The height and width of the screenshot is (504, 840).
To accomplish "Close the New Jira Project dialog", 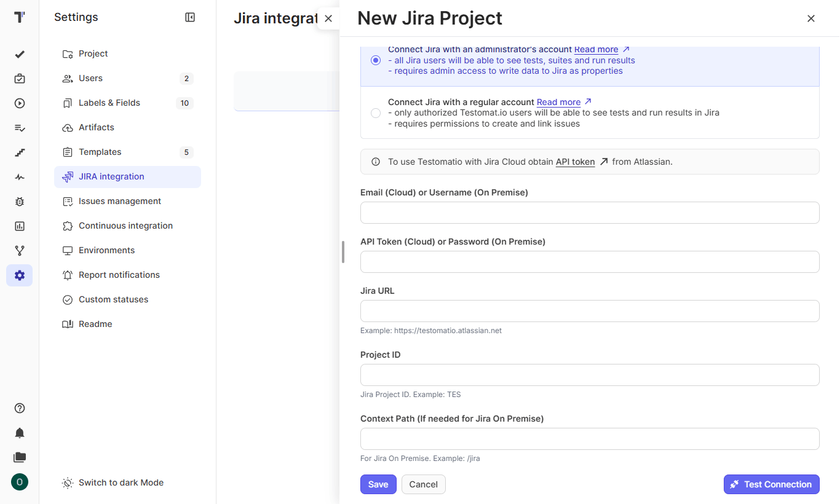I will (x=811, y=18).
